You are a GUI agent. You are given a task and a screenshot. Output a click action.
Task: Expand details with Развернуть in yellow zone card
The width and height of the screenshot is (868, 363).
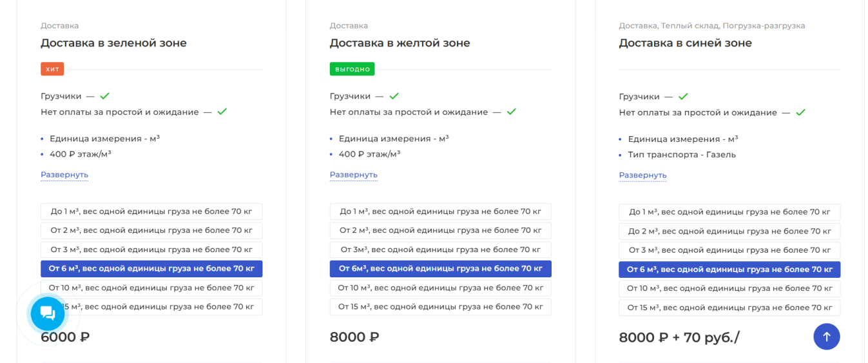coord(353,175)
